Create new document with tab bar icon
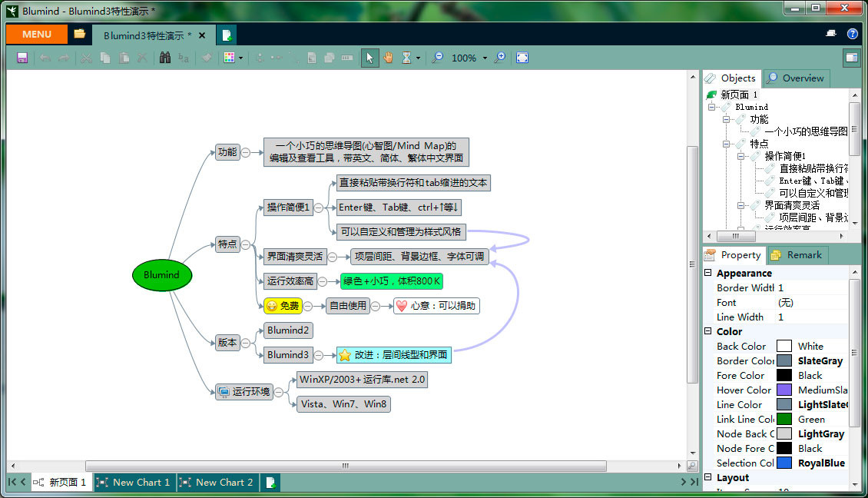Viewport: 868px width, 498px height. point(227,35)
